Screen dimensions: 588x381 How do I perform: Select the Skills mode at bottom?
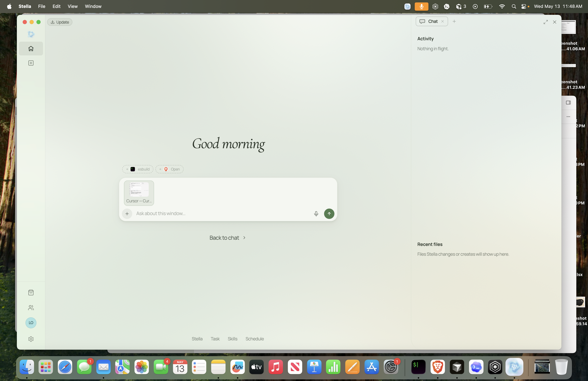point(232,339)
